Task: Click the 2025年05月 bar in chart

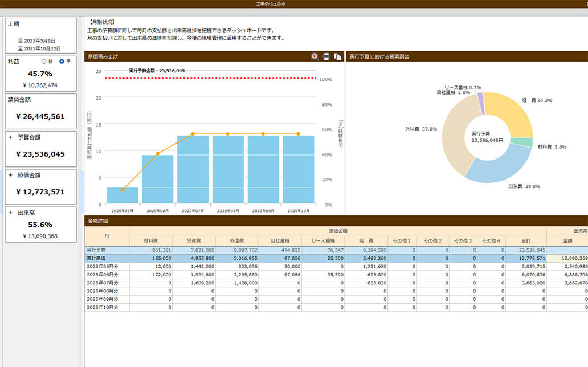Action: (122, 195)
